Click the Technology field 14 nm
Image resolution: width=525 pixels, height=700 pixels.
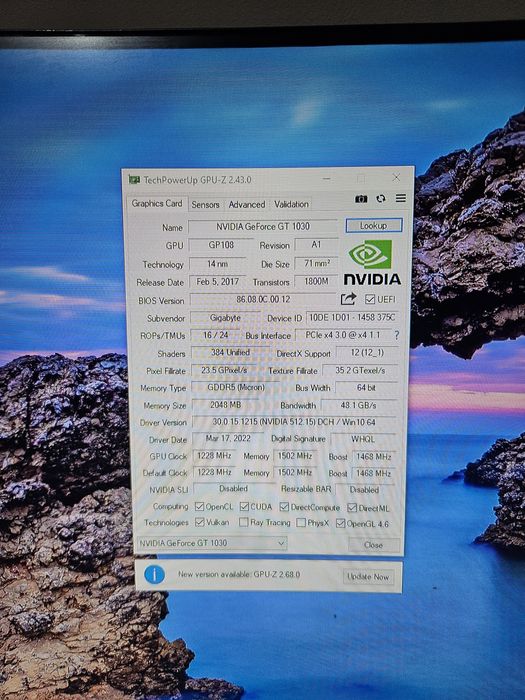(217, 264)
